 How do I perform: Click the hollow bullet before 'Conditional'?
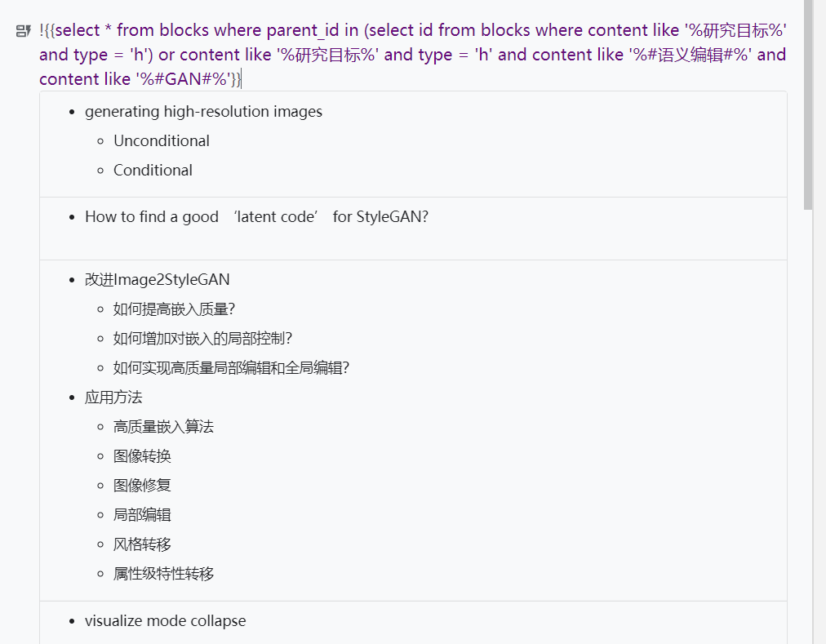pyautogui.click(x=100, y=171)
